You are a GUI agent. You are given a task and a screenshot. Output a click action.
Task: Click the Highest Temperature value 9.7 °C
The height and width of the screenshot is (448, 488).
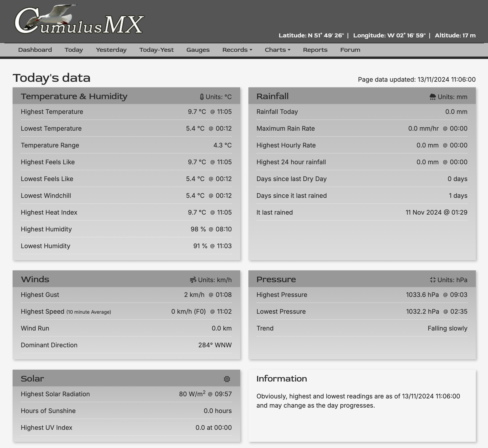tap(197, 112)
